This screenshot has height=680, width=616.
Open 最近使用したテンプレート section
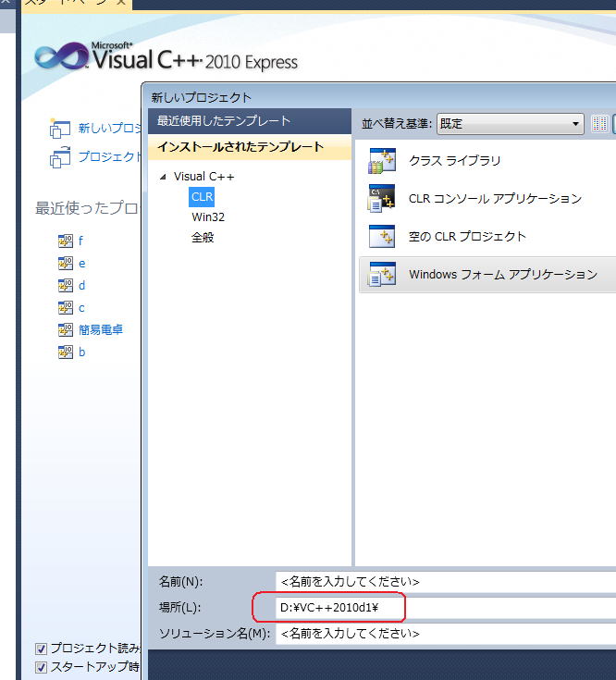(250, 121)
